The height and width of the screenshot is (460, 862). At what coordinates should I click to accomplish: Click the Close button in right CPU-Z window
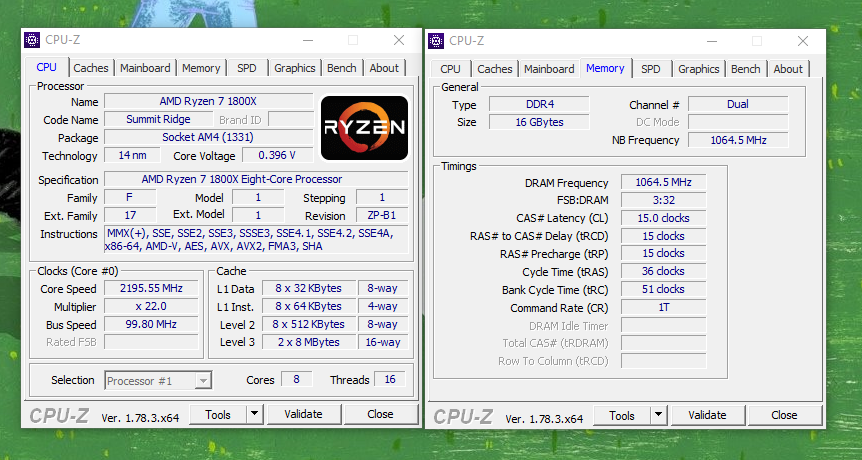[x=784, y=415]
